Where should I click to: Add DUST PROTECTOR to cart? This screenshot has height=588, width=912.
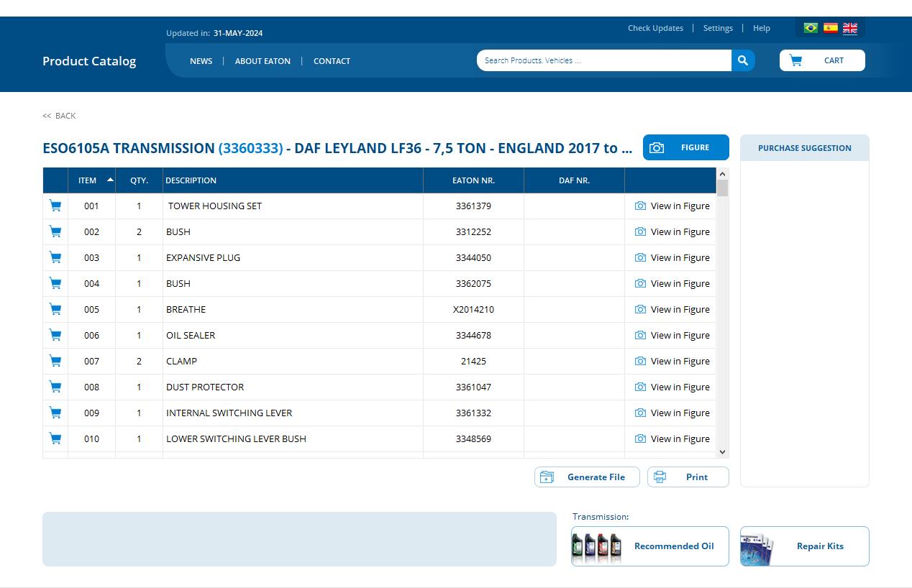tap(55, 387)
